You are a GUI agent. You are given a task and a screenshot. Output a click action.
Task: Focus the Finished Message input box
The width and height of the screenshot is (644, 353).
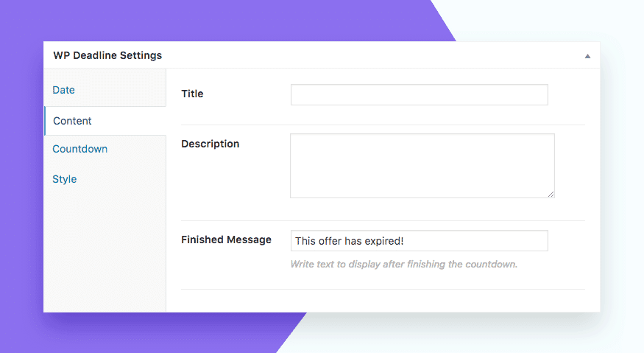point(420,241)
